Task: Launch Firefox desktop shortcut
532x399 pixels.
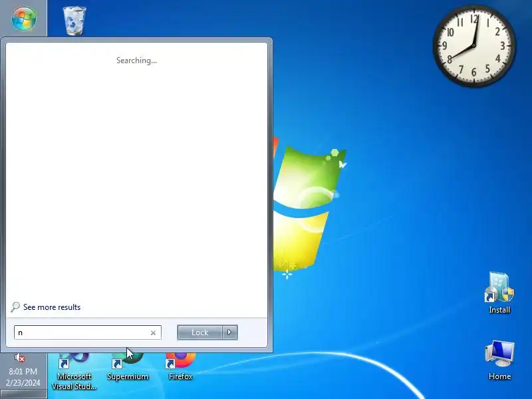Action: point(180,367)
